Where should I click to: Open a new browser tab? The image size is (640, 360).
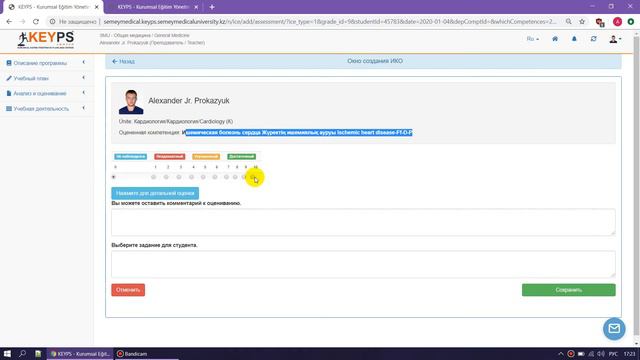pos(211,7)
